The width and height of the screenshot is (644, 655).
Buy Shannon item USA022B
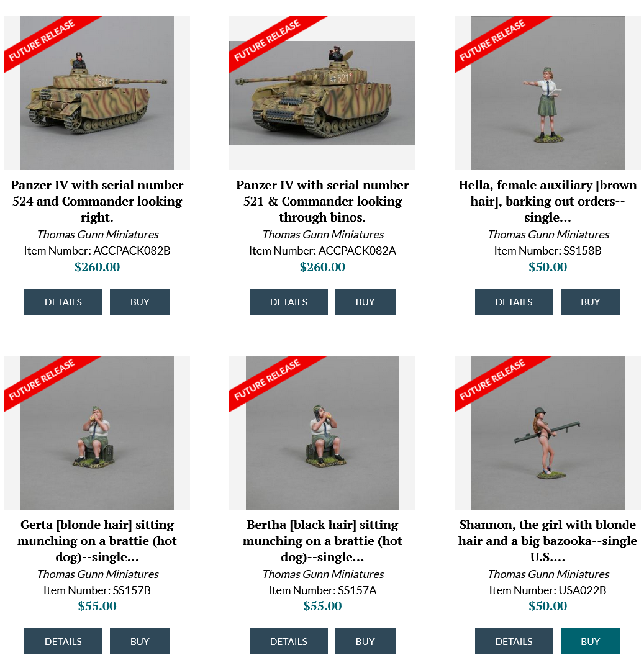tap(591, 641)
